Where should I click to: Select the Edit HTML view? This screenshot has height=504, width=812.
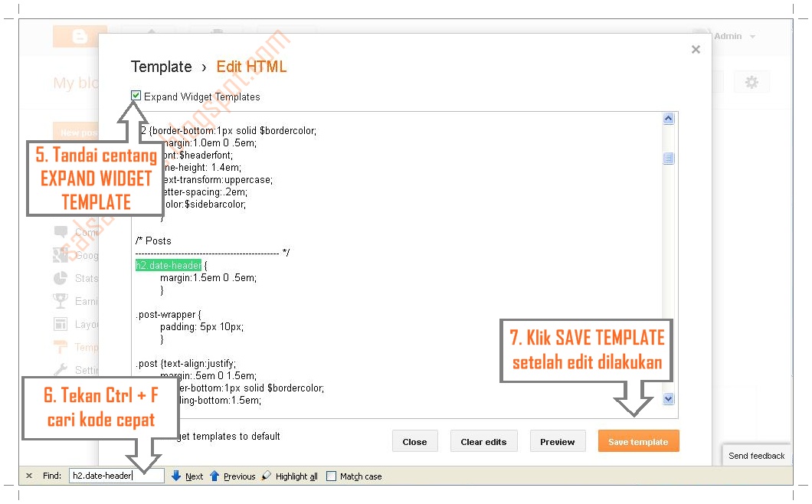coord(251,67)
